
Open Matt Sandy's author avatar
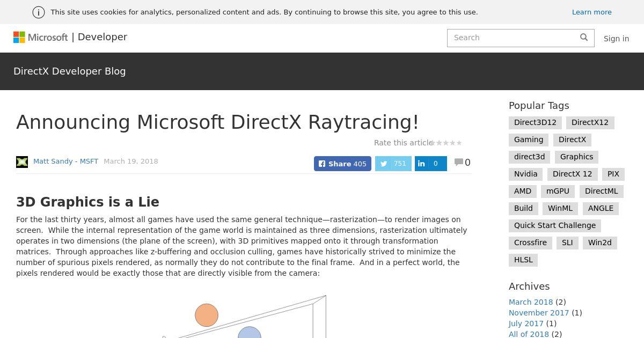(x=22, y=161)
